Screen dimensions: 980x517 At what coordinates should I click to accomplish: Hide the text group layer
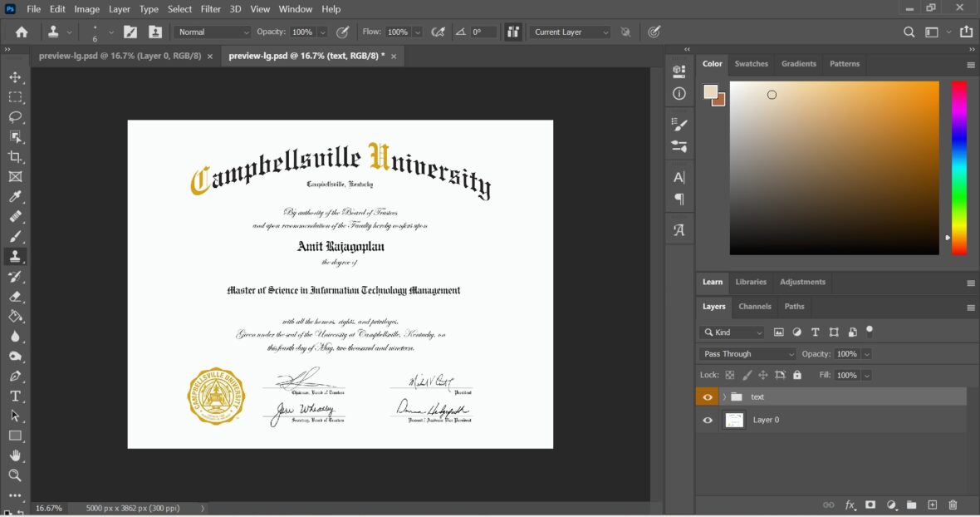pos(708,397)
